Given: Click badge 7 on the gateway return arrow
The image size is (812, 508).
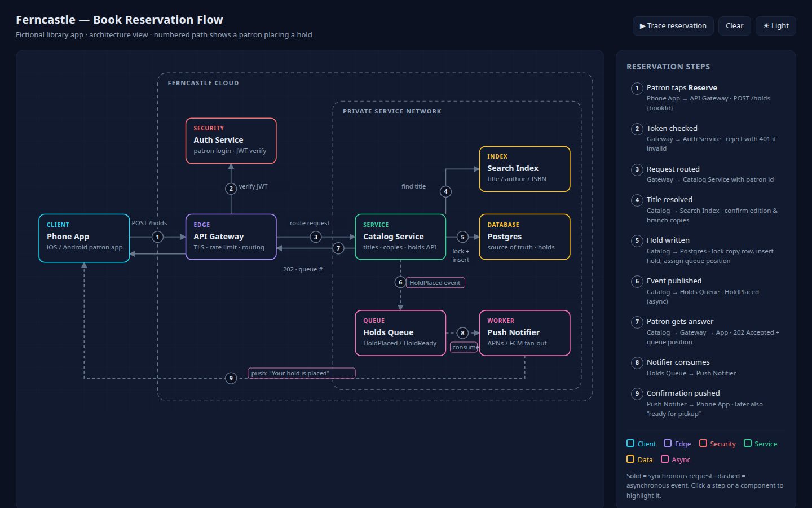Looking at the screenshot, I should (338, 248).
